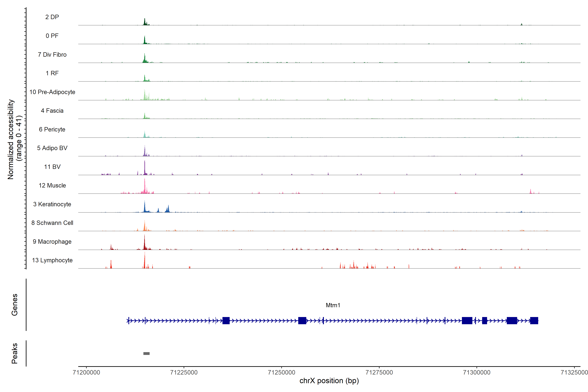Click the first large Mtm1 exon block
This screenshot has height=392, width=588.
(226, 320)
